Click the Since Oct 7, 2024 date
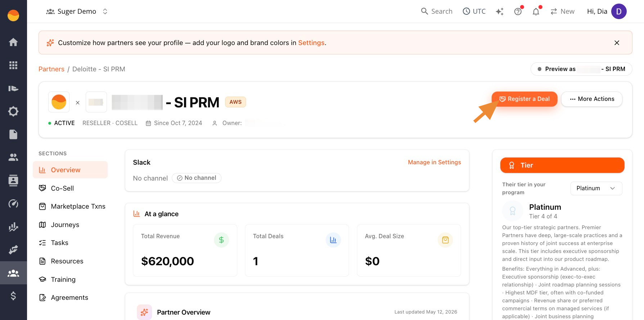644x320 pixels. [174, 123]
